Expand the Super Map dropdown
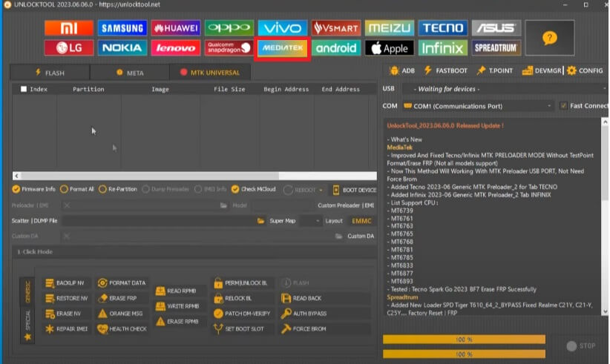The height and width of the screenshot is (364, 610). click(x=294, y=221)
